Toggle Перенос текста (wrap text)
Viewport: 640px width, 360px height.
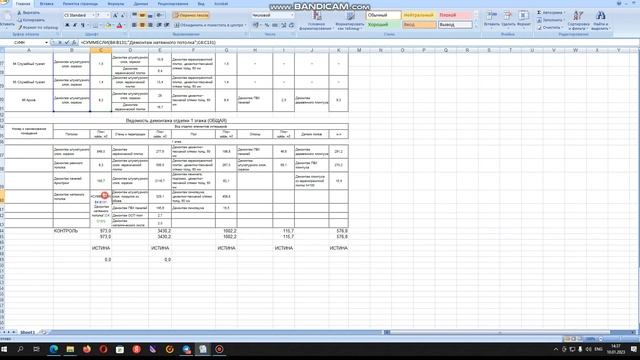[191, 16]
